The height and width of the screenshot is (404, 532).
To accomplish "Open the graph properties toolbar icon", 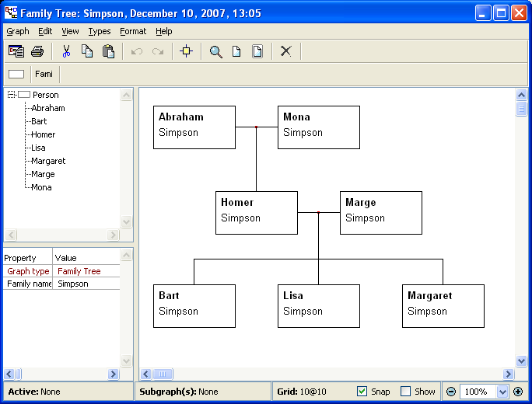I will (16, 51).
